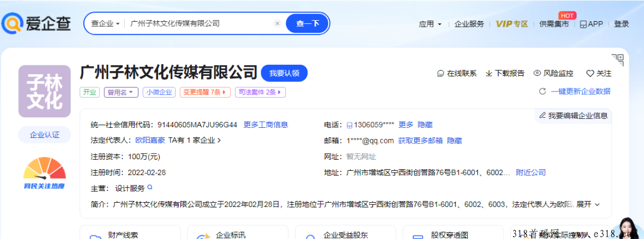The width and height of the screenshot is (644, 239).
Task: Click the credit code 91440605MA7JU96G44
Action: point(197,125)
